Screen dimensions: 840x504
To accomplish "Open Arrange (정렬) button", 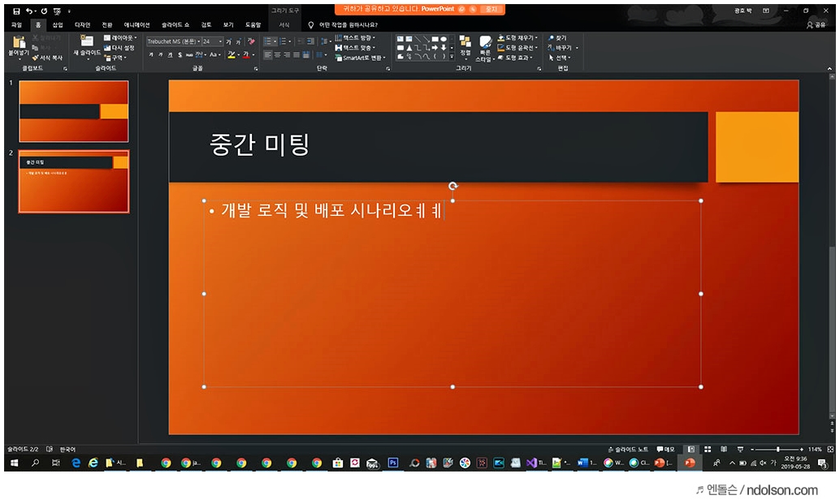I will tap(465, 47).
